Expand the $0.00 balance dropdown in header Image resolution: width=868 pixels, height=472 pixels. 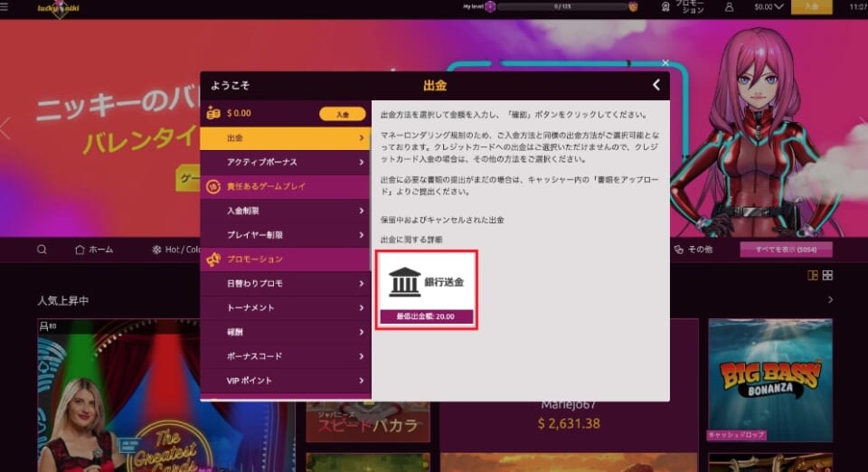click(769, 6)
